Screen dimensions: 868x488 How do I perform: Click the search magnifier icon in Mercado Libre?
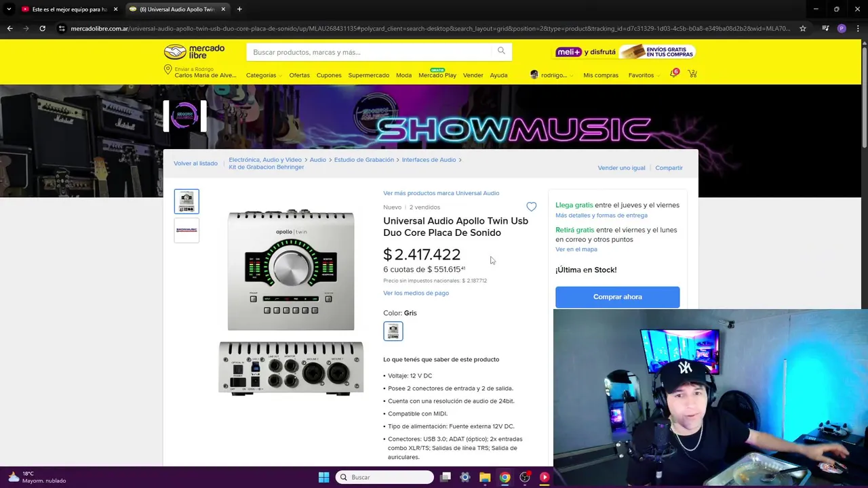[501, 51]
